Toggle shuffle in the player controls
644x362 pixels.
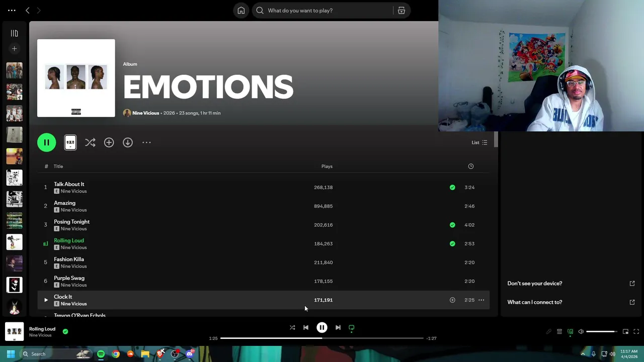click(x=292, y=328)
